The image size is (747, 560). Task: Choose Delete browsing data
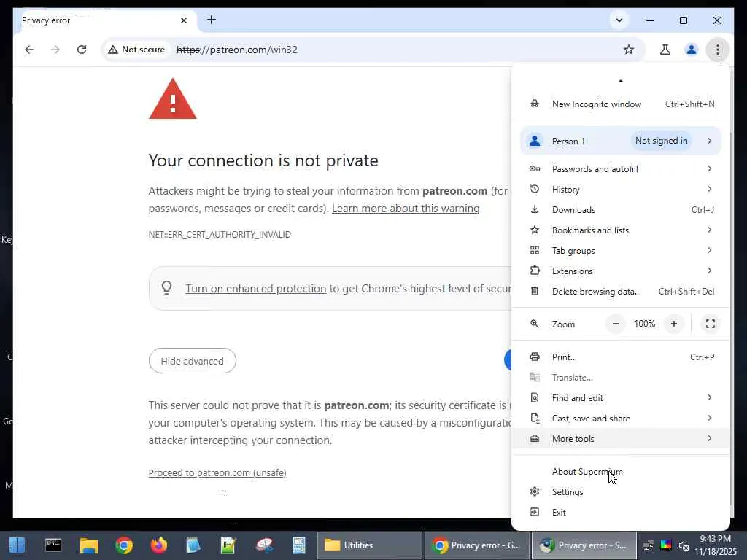620,292
